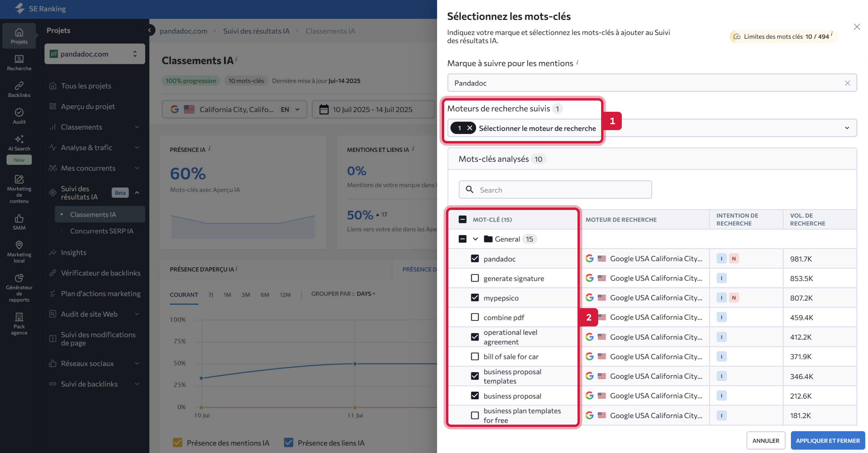Check the generate signature keyword
The height and width of the screenshot is (453, 868).
click(x=474, y=278)
